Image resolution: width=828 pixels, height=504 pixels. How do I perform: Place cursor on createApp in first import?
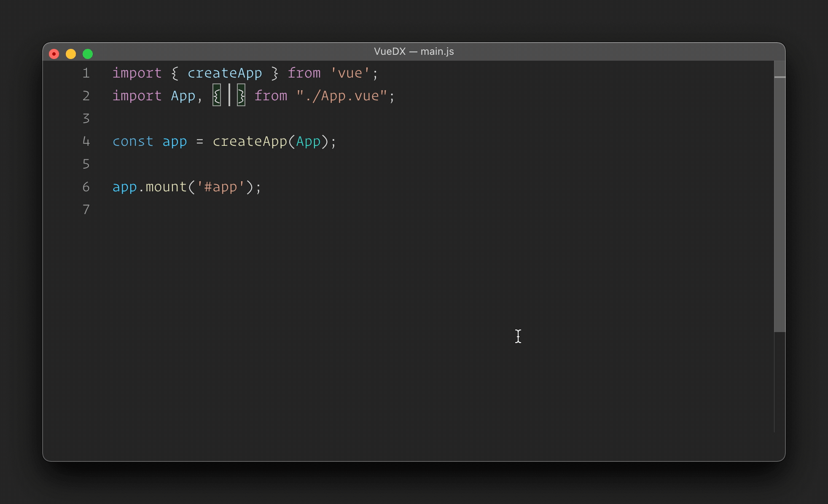click(225, 73)
